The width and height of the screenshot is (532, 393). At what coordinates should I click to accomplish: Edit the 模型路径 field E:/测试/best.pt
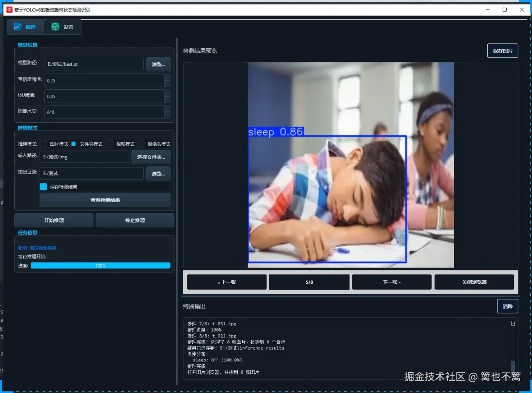click(94, 64)
